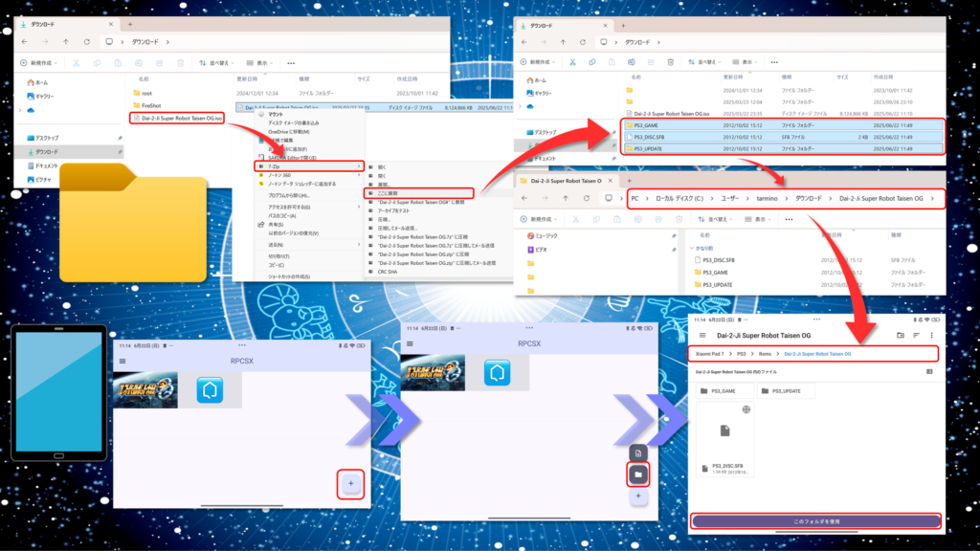Open the three-dot more menu in Downloads window with context menu
This screenshot has width=980, height=551.
291,63
